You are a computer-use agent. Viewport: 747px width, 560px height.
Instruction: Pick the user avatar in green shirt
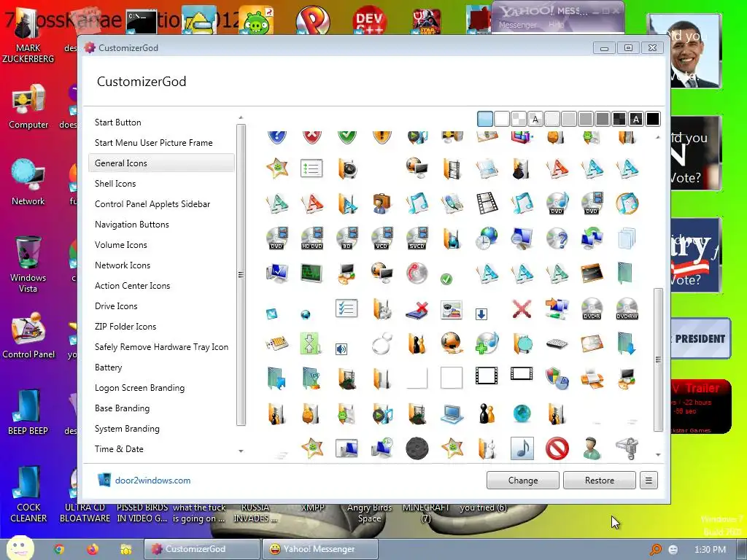592,448
